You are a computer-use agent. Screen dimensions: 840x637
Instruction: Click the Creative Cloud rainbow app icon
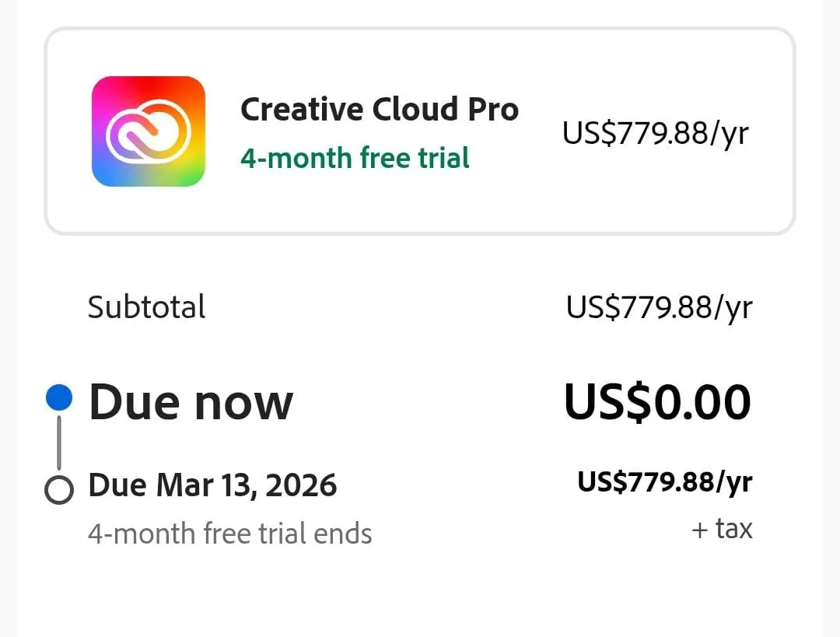pyautogui.click(x=148, y=131)
